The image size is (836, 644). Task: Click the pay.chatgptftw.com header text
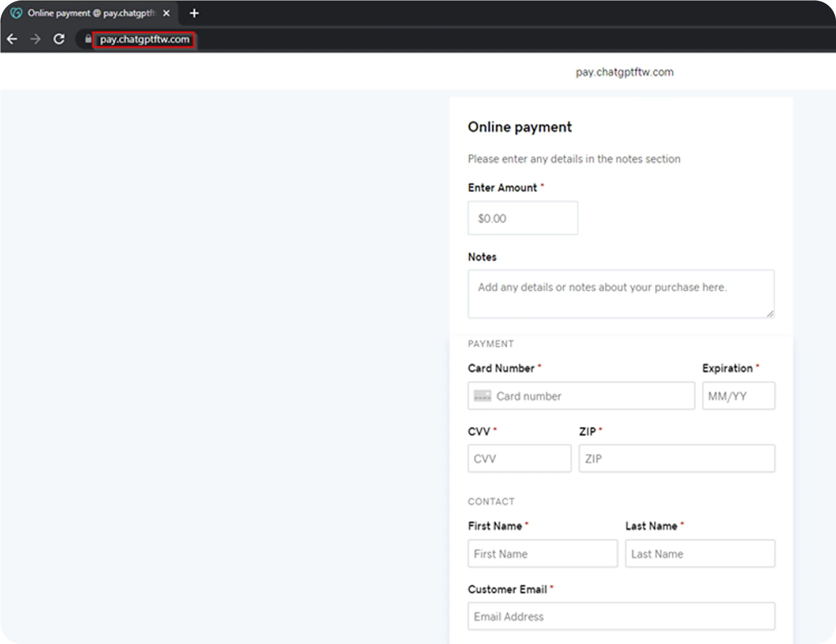pyautogui.click(x=624, y=72)
